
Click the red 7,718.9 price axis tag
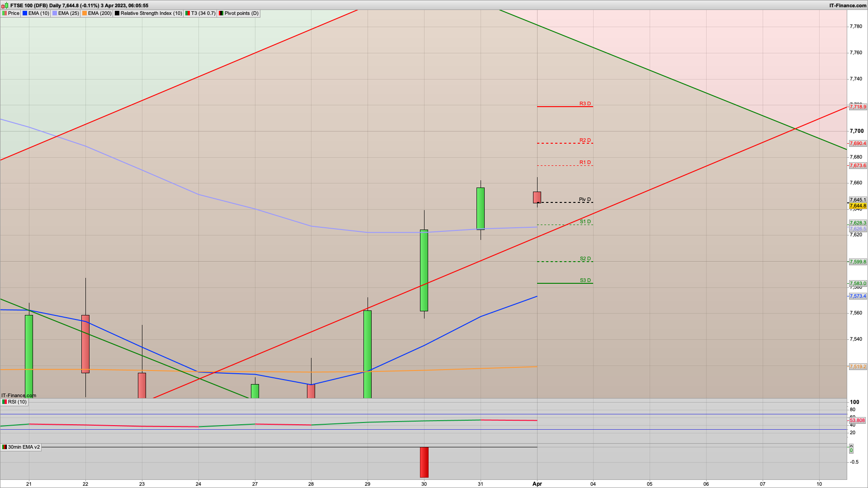858,107
